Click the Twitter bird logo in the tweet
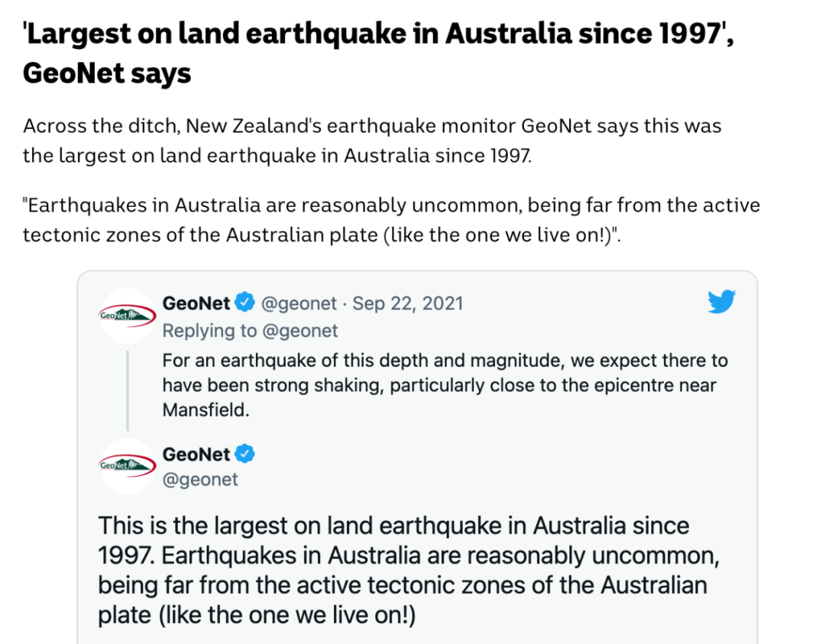 pyautogui.click(x=721, y=303)
